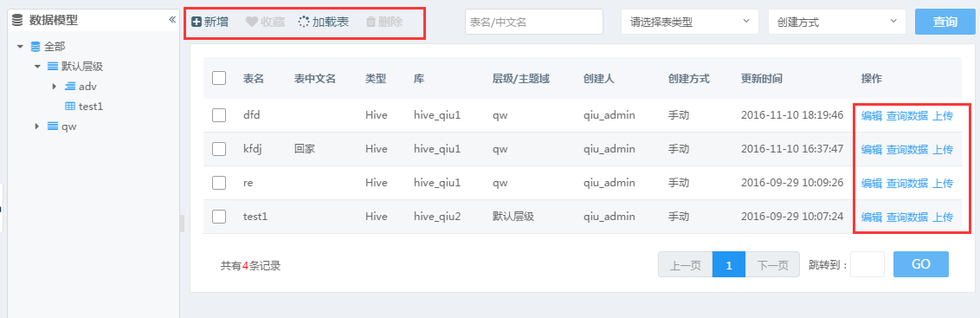Image resolution: width=980 pixels, height=318 pixels.
Task: Select page 1 in pagination
Action: (729, 265)
